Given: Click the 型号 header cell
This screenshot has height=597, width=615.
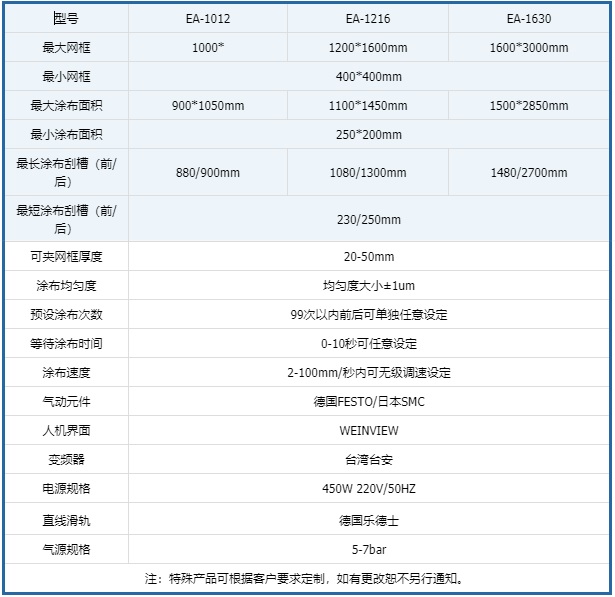Looking at the screenshot, I should [66, 19].
